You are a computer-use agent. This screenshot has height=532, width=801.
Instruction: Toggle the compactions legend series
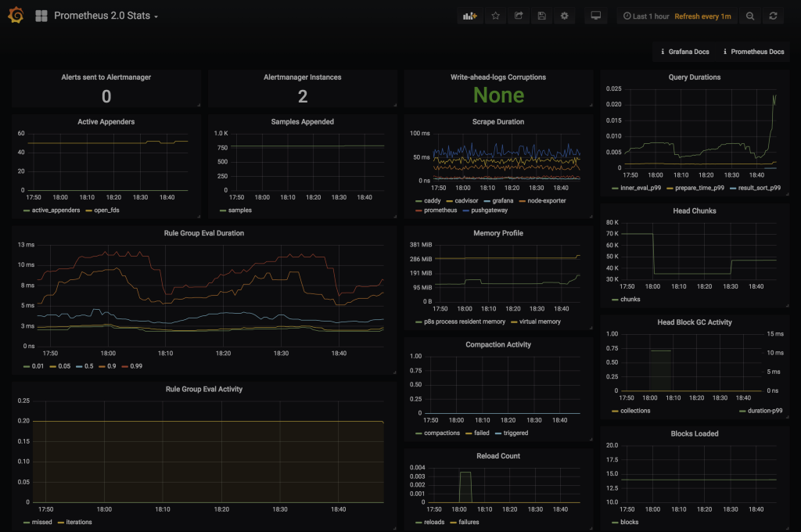pos(442,433)
